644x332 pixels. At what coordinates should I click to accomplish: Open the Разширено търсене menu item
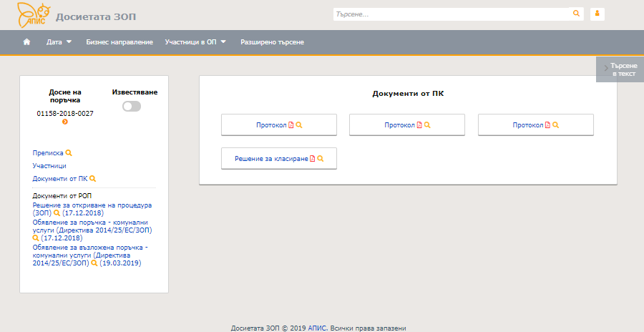[x=272, y=42]
